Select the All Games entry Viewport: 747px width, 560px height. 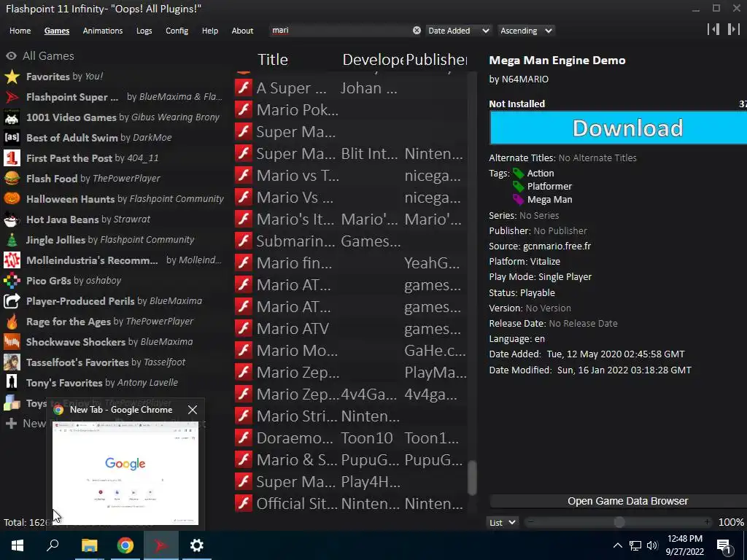(49, 56)
